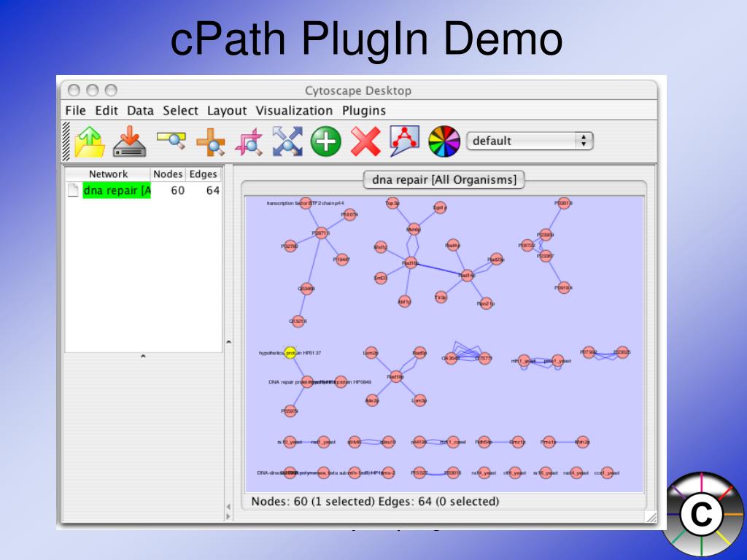Select the transcription factor BTF2 chain p44 node
This screenshot has width=747, height=560.
(306, 203)
